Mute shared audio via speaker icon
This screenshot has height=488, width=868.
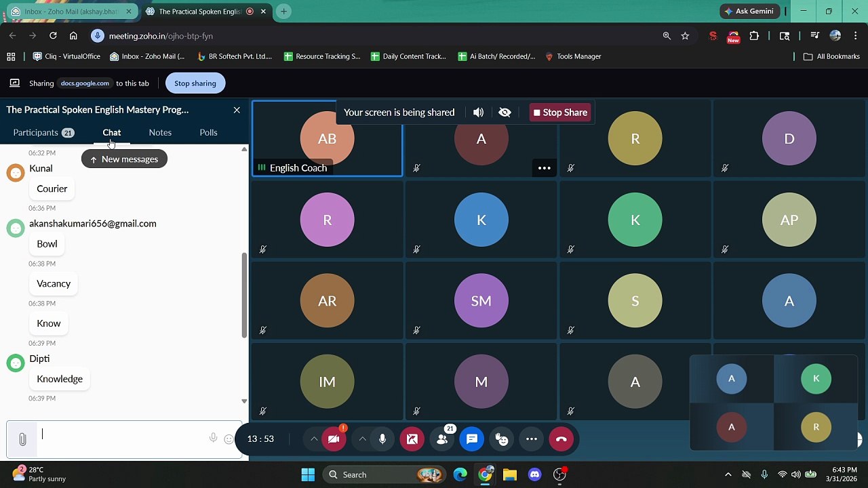[x=479, y=113]
